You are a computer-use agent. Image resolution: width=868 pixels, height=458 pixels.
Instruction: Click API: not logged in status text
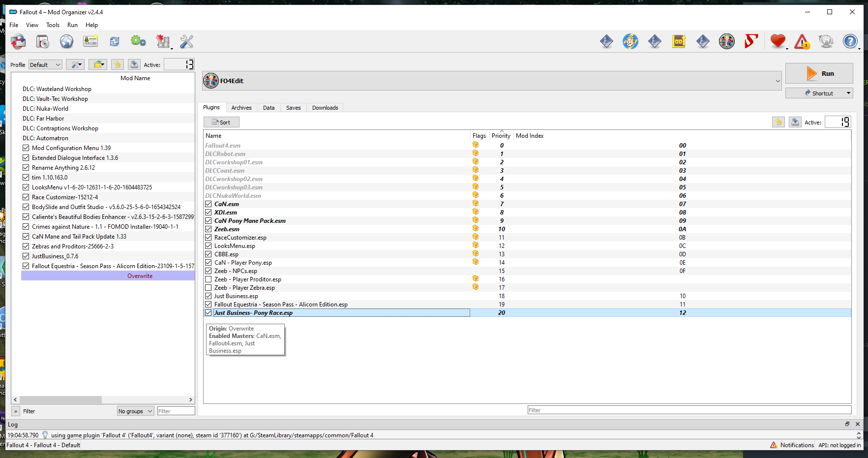pos(839,445)
